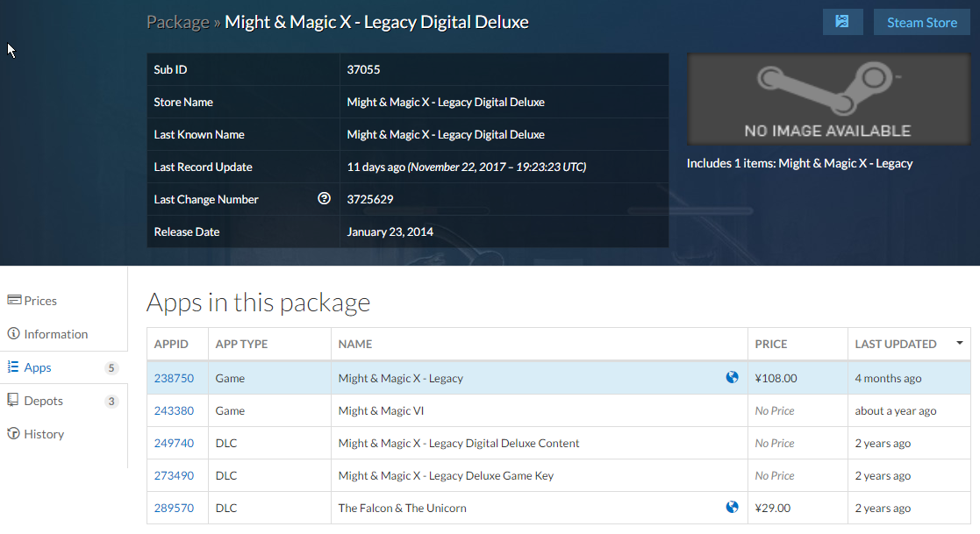Open app ID 273490 link

174,476
